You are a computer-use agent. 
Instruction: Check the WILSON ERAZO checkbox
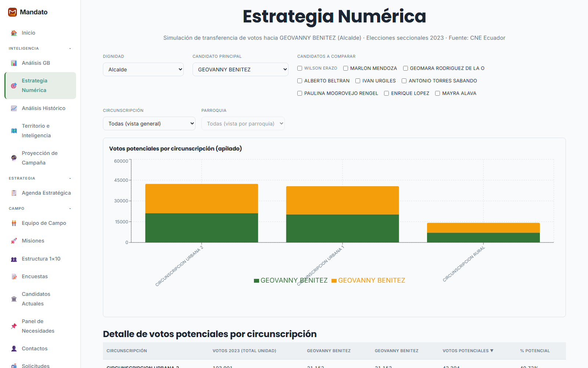(x=300, y=68)
